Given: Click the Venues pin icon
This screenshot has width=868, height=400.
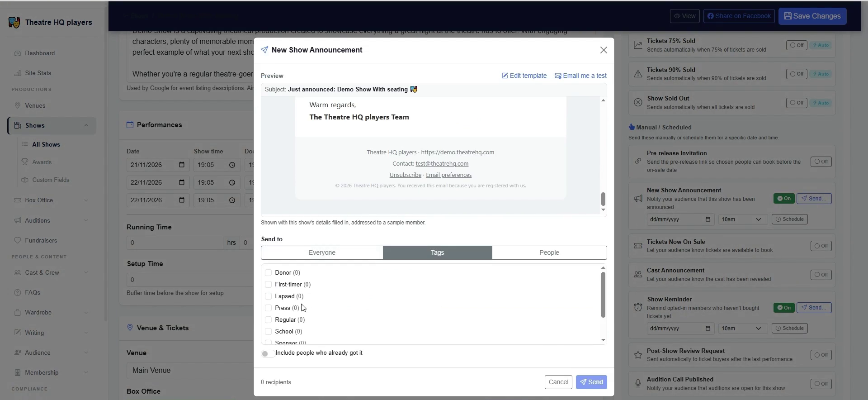Looking at the screenshot, I should [18, 105].
